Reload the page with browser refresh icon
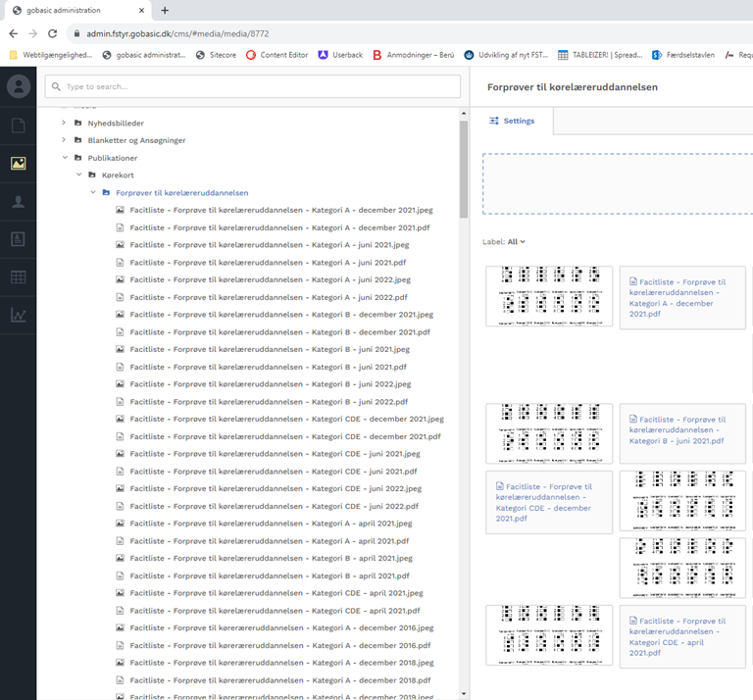The width and height of the screenshot is (753, 700). pos(52,33)
